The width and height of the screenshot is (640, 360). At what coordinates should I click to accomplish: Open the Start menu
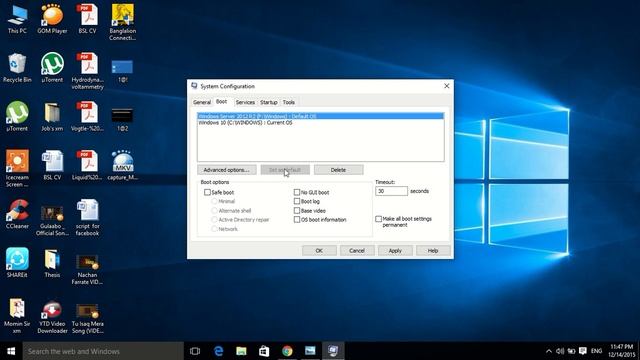[11, 351]
